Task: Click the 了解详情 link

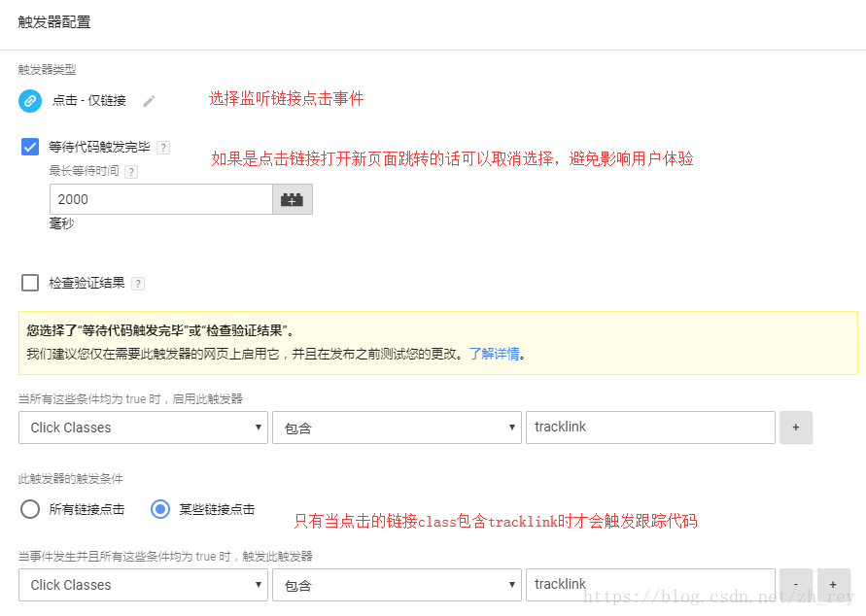Action: tap(495, 354)
